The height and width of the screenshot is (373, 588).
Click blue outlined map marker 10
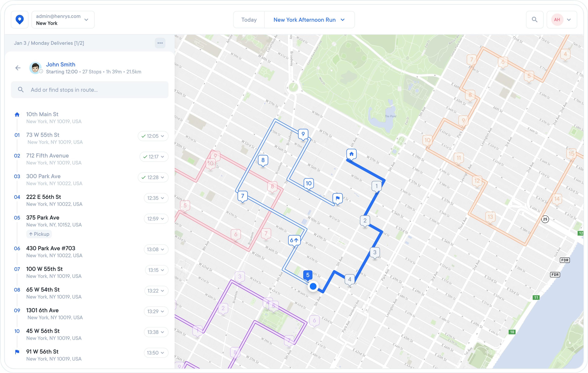tap(309, 184)
